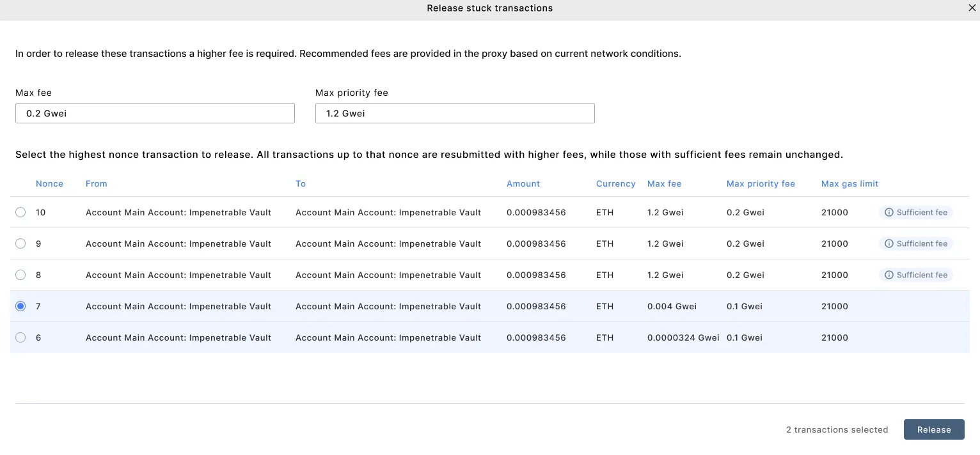Screen dimensions: 980x455
Task: Click the Currency column header
Action: 616,183
